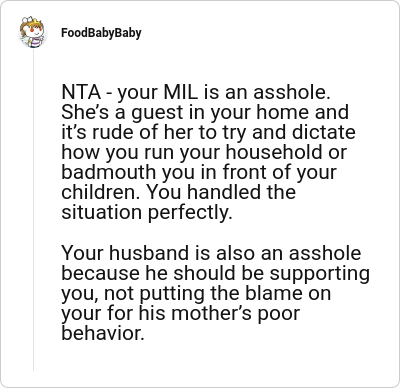Click the word 'household' in the first paragraph
This screenshot has width=400, height=388.
pos(275,152)
